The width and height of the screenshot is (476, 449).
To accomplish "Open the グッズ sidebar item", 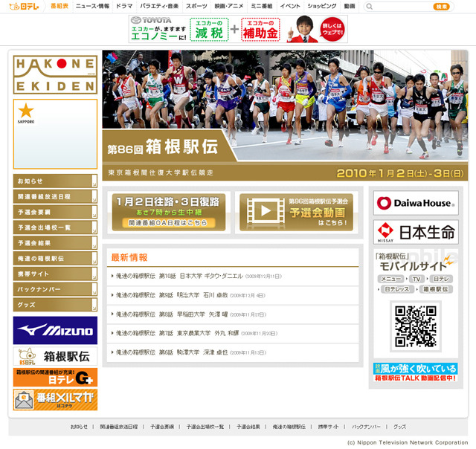I will 55,305.
